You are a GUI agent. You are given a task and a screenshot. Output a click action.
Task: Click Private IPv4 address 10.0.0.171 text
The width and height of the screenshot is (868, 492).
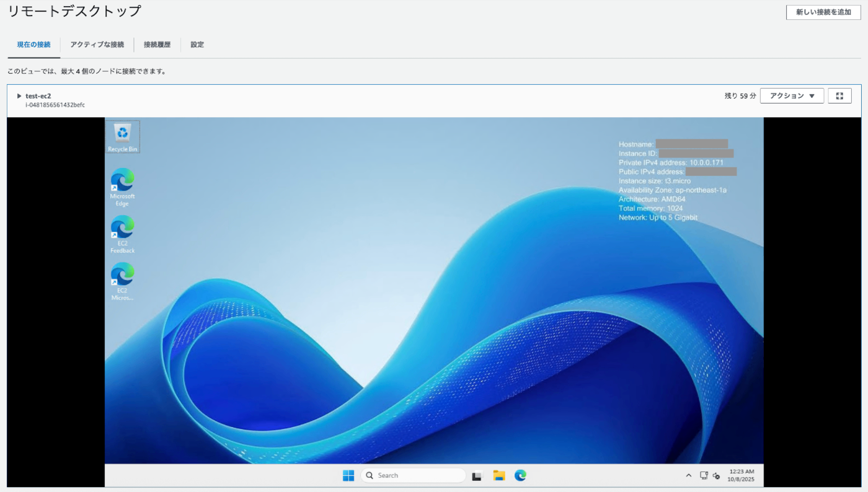[x=671, y=162]
